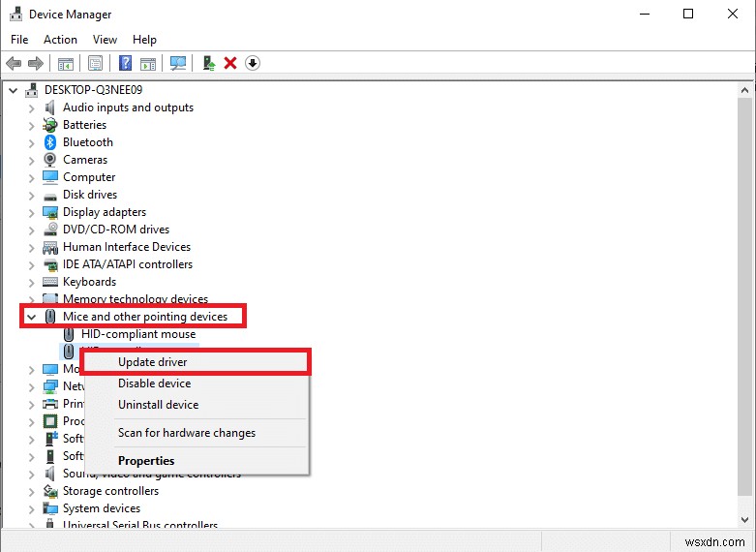Expand the Storage controllers category

tap(31, 492)
